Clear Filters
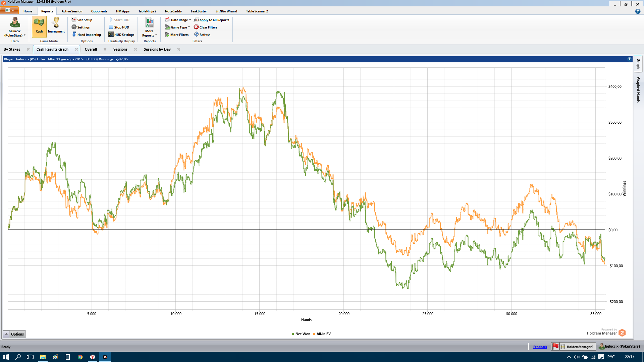The image size is (644, 362). pyautogui.click(x=206, y=27)
